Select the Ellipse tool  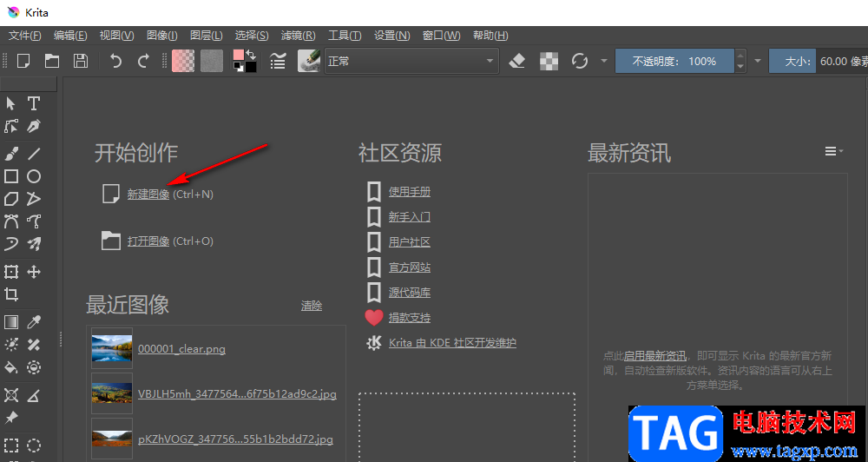[x=34, y=176]
